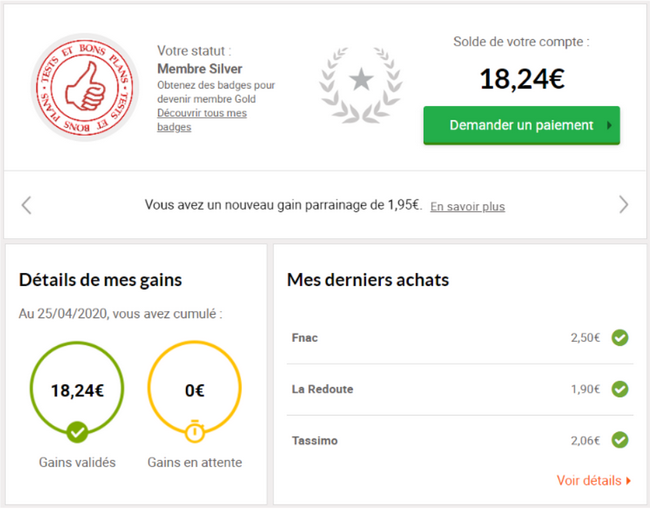Viewport: 650px width, 509px height.
Task: Show the next notification with the right chevron
Action: point(623,205)
